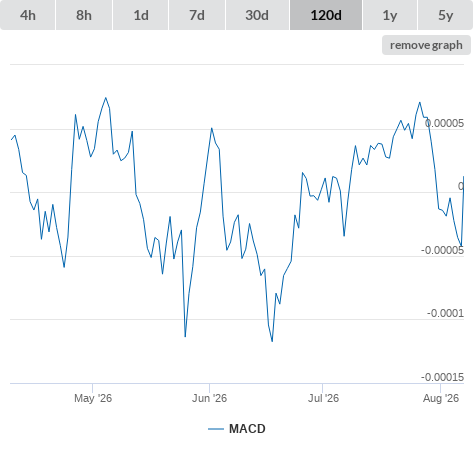474x455 pixels.
Task: Click the May '26 axis label
Action: [93, 398]
